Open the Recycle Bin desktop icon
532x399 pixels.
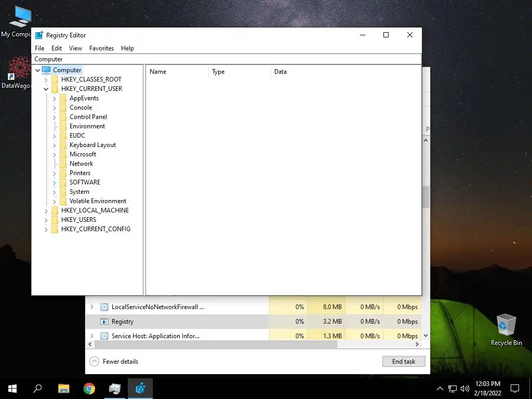[x=506, y=330]
